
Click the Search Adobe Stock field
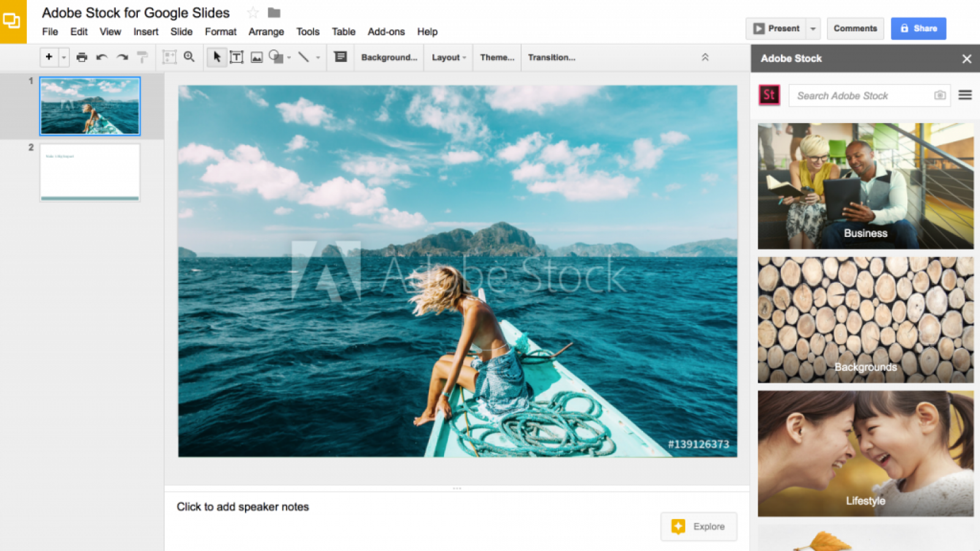(x=861, y=96)
